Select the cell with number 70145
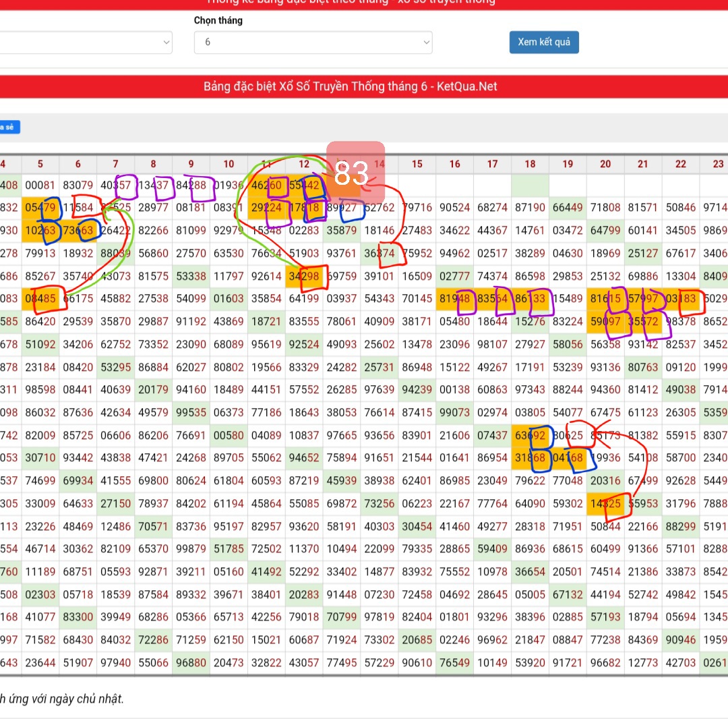 point(417,299)
